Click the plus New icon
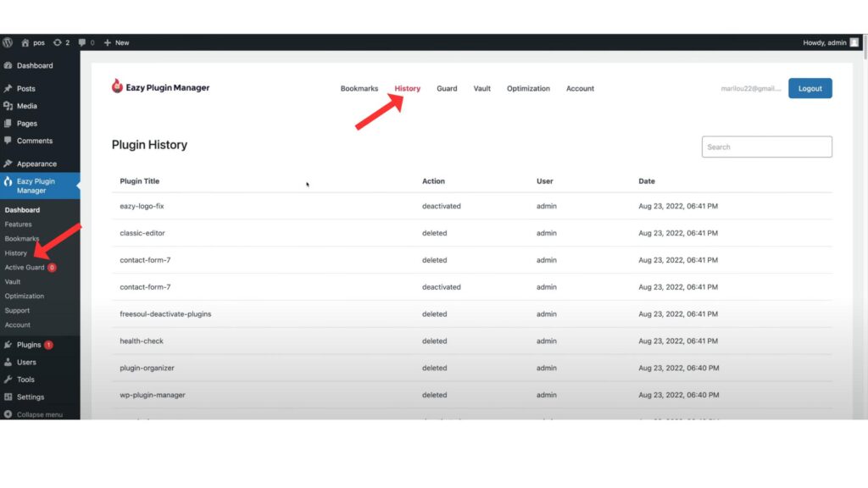This screenshot has height=488, width=868. 108,42
